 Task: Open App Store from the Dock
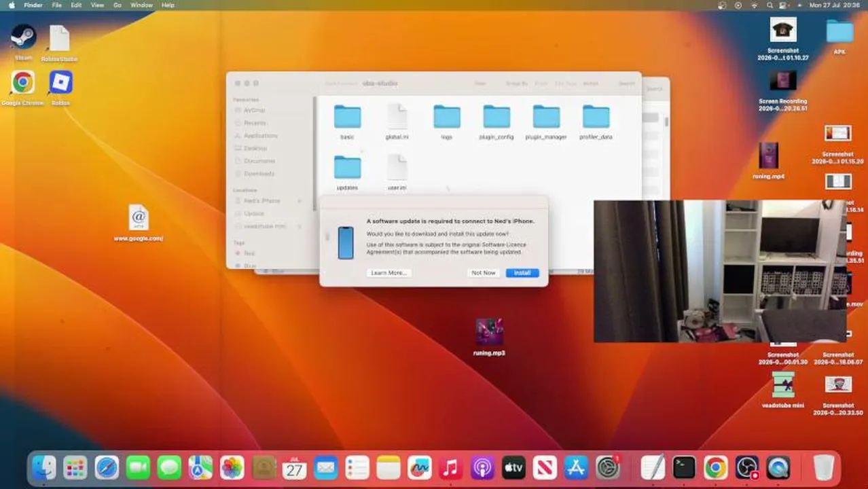tap(576, 467)
